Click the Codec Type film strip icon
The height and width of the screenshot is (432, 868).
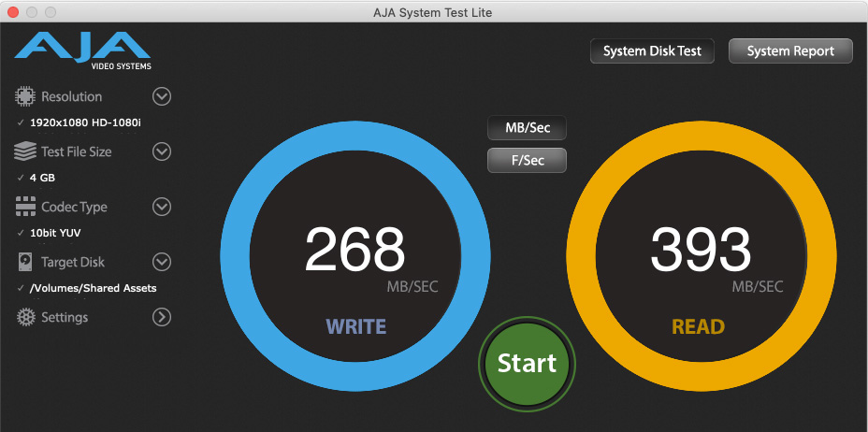pos(25,207)
